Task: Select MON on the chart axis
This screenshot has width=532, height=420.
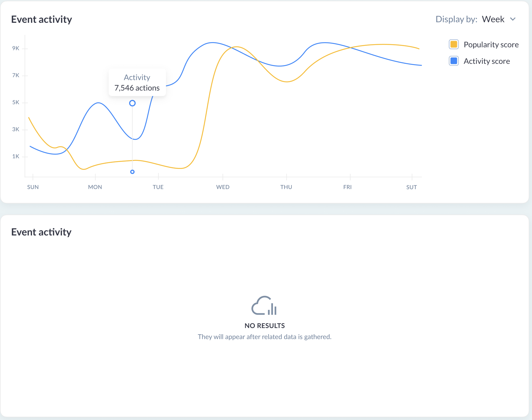Action: 95,187
